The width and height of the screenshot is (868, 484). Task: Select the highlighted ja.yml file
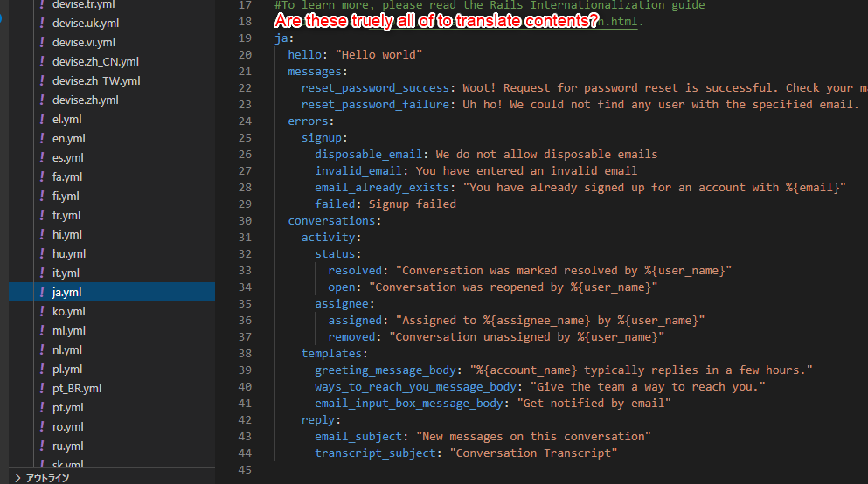(112, 292)
